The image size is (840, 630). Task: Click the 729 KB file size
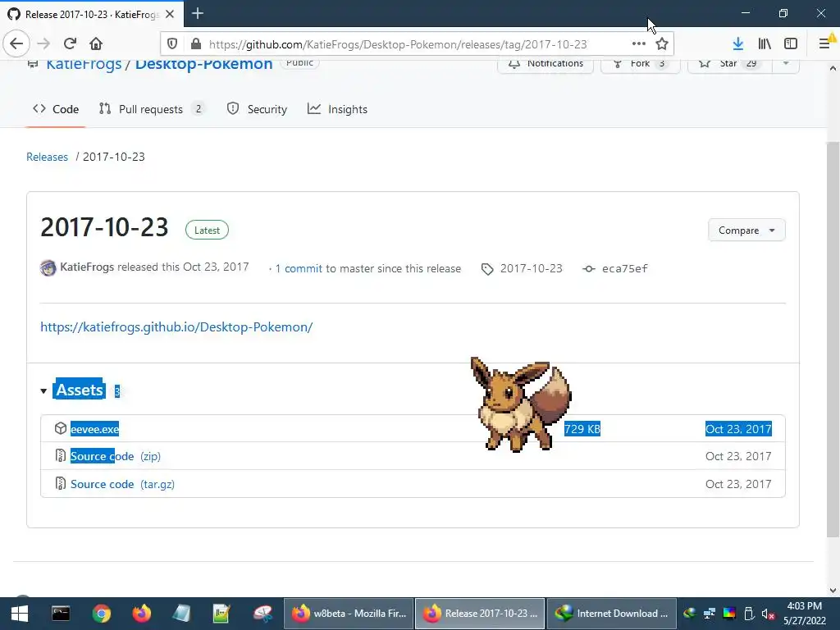point(582,429)
